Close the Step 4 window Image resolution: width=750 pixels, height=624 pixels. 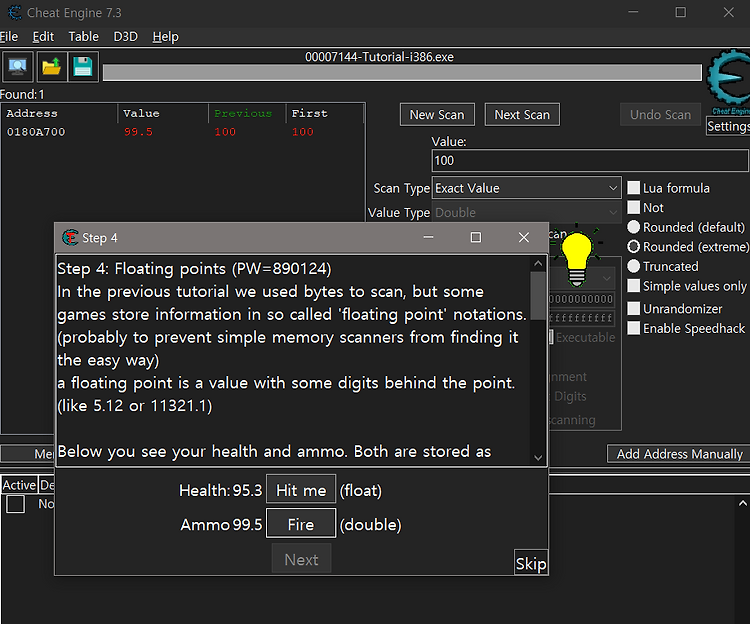pyautogui.click(x=524, y=237)
